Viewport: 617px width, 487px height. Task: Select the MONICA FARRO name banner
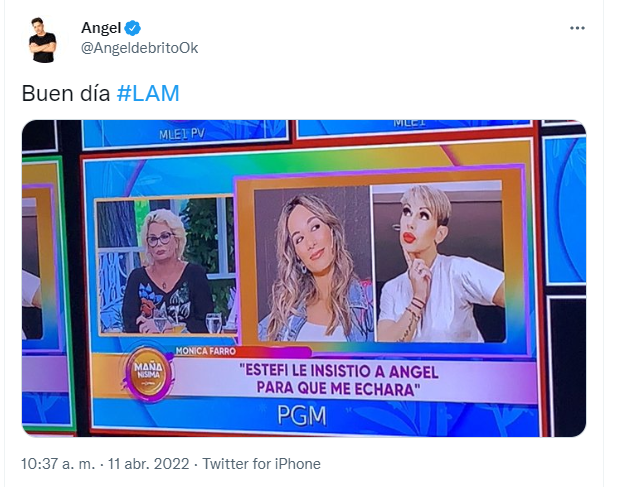(205, 351)
